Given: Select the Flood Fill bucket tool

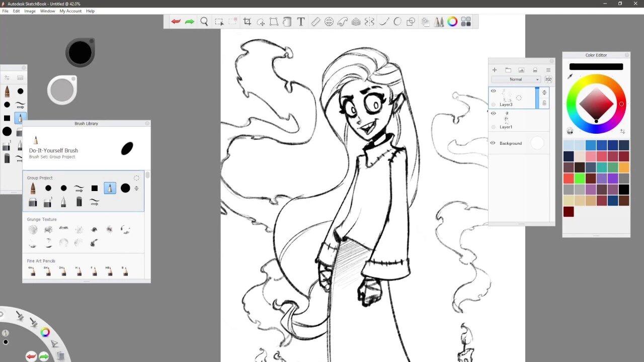Looking at the screenshot, I should [287, 22].
